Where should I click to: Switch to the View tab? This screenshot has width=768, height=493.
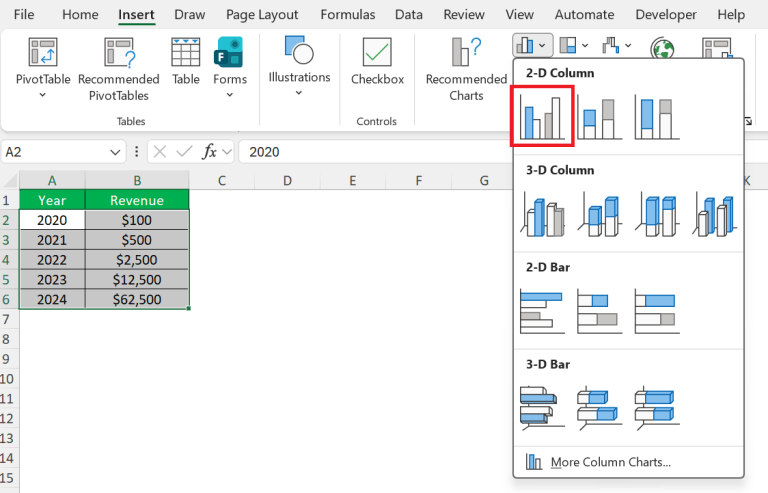pos(520,15)
